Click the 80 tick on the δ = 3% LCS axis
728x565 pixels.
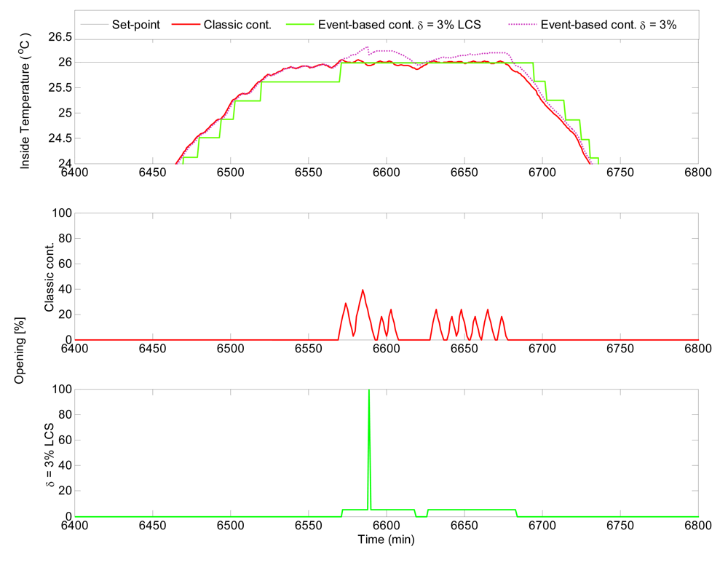point(66,415)
